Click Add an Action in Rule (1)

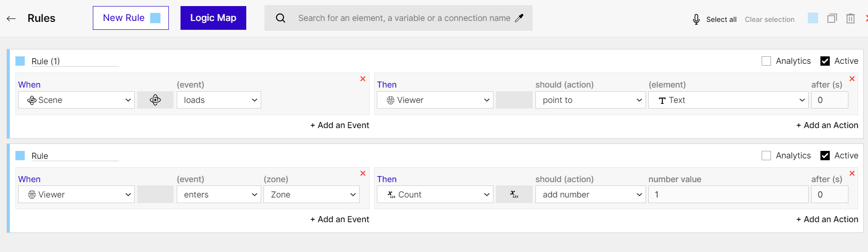click(x=827, y=125)
